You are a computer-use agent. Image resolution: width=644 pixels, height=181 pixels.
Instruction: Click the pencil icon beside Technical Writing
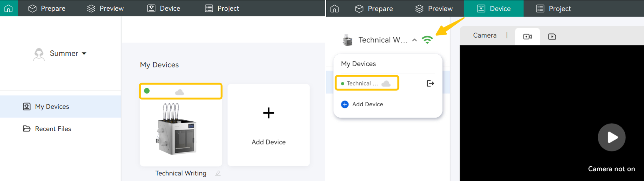coord(218,173)
